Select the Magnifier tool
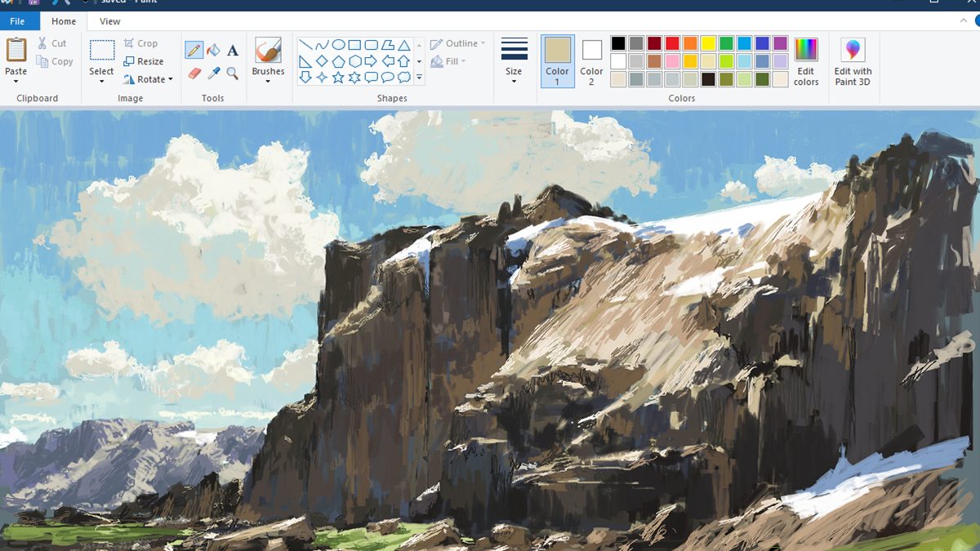Image resolution: width=980 pixels, height=551 pixels. (x=233, y=73)
